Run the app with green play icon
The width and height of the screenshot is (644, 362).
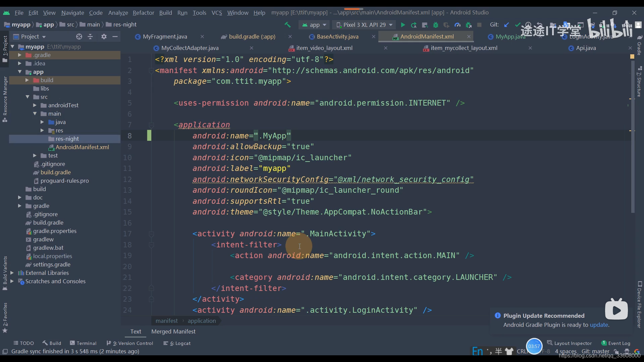(x=403, y=25)
